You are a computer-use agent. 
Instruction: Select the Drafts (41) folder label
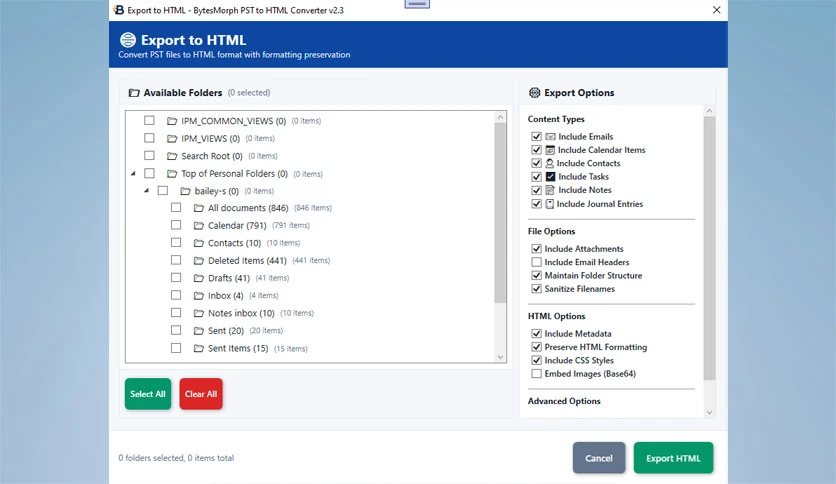[229, 278]
